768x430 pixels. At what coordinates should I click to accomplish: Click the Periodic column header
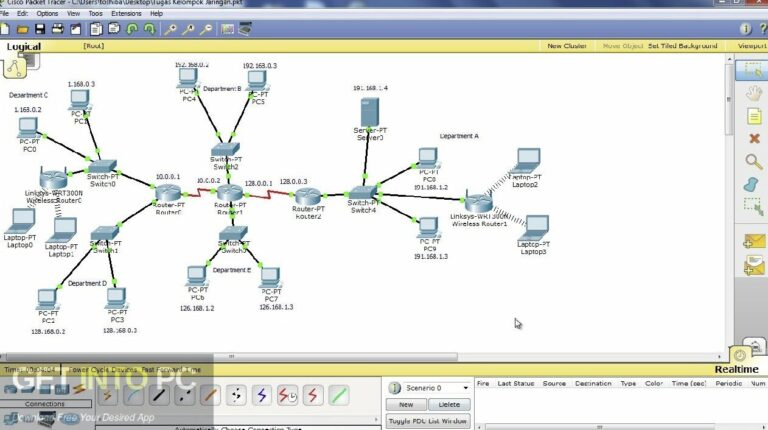point(728,383)
